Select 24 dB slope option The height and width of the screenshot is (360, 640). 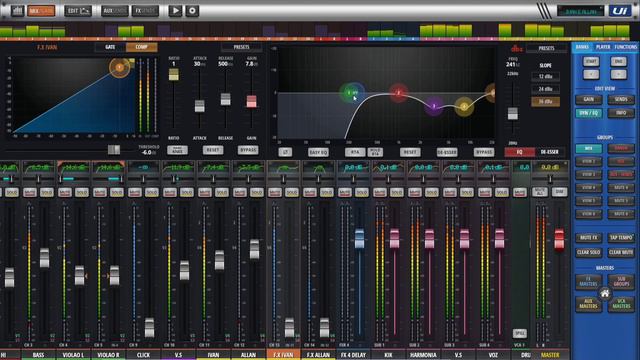coord(546,89)
